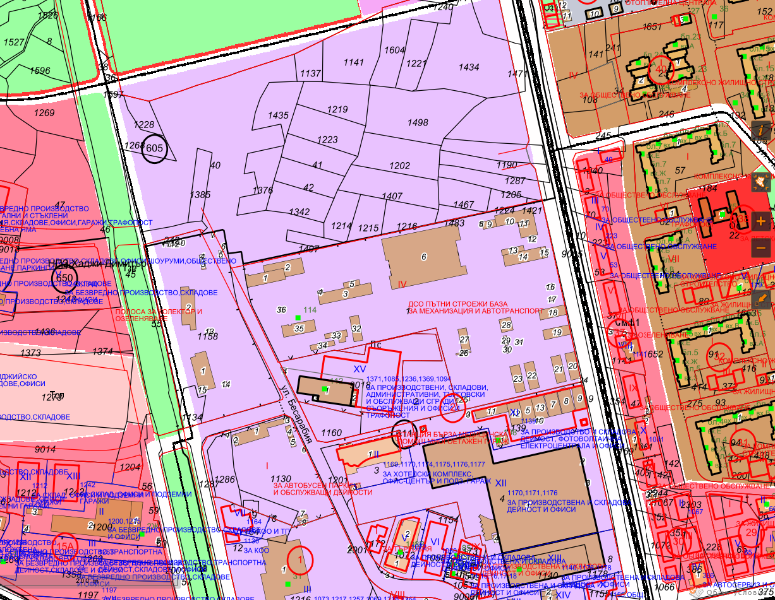The width and height of the screenshot is (775, 600).
Task: Select parcel 1219
Action: point(337,109)
